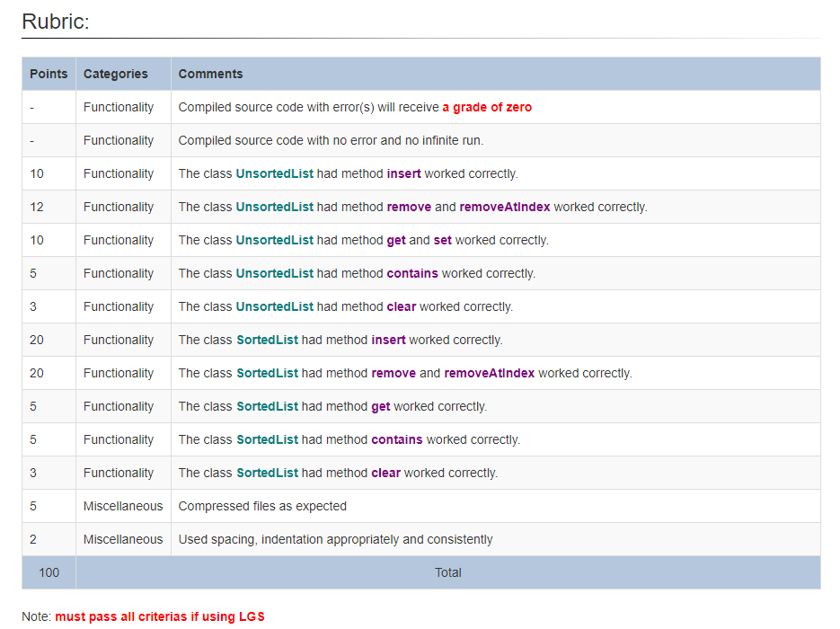Screen dimensions: 840x629
Task: Click the 100 points cell in Total row
Action: [x=48, y=572]
